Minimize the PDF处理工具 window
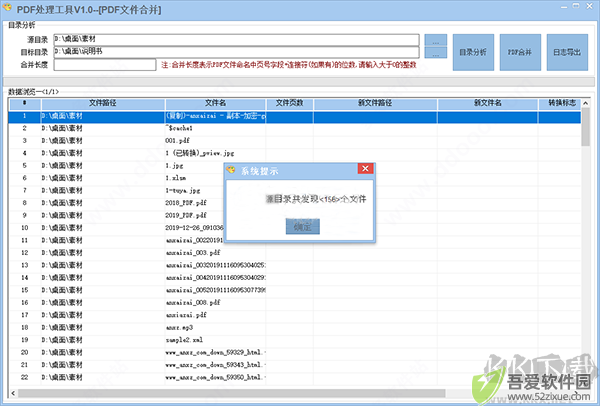This screenshot has height=406, width=600. pyautogui.click(x=564, y=7)
